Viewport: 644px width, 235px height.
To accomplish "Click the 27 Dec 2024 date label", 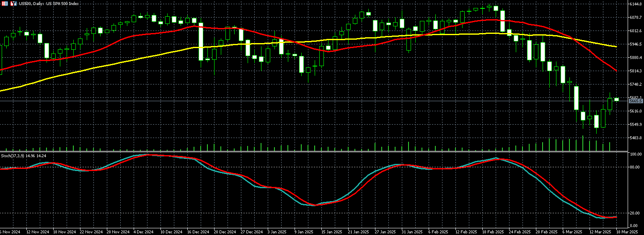I will [252, 232].
